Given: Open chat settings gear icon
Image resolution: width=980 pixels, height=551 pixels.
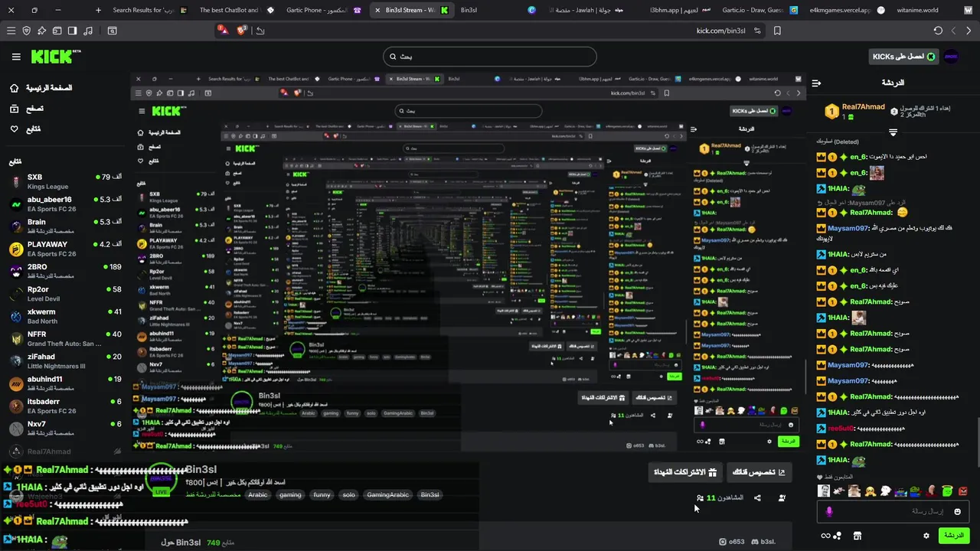Looking at the screenshot, I should 926,536.
